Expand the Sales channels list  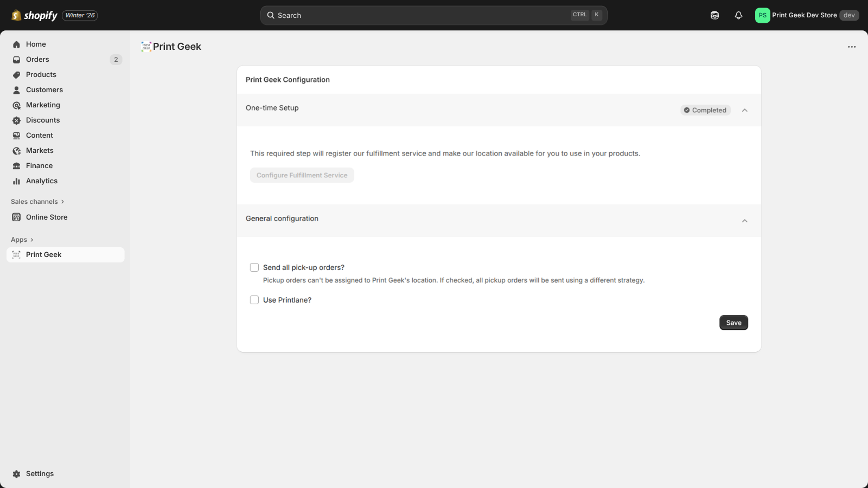(x=62, y=202)
